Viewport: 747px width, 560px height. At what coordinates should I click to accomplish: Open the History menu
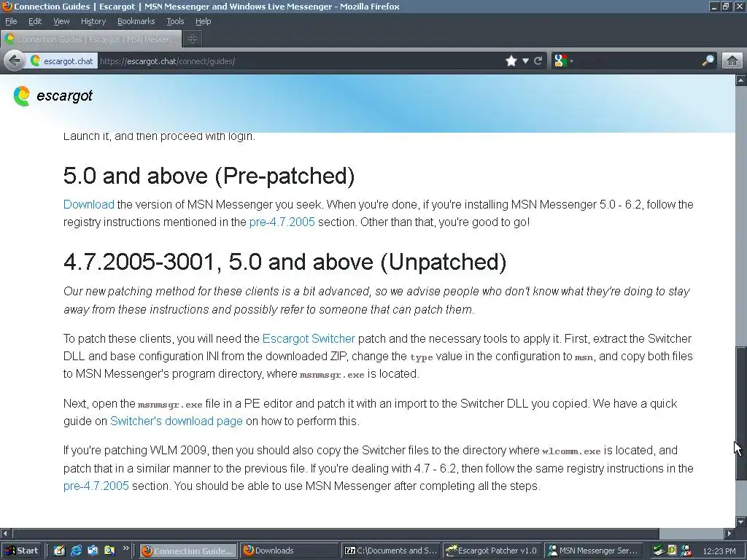pyautogui.click(x=93, y=21)
